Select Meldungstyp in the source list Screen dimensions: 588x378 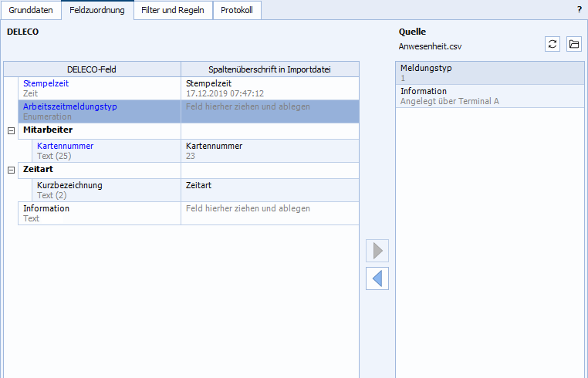(x=426, y=68)
